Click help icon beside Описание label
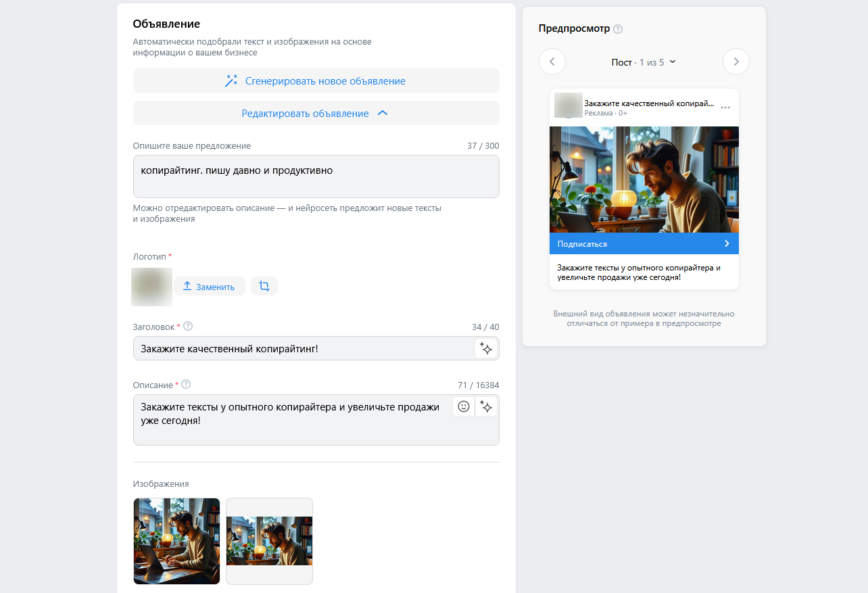This screenshot has height=593, width=868. pos(186,384)
